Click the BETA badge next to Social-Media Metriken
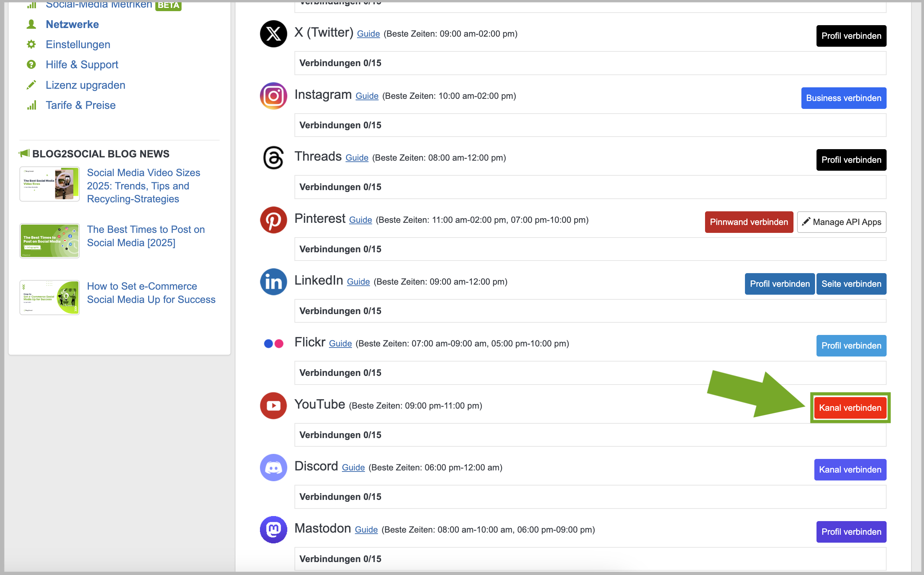Screen dimensions: 924x575 (168, 5)
